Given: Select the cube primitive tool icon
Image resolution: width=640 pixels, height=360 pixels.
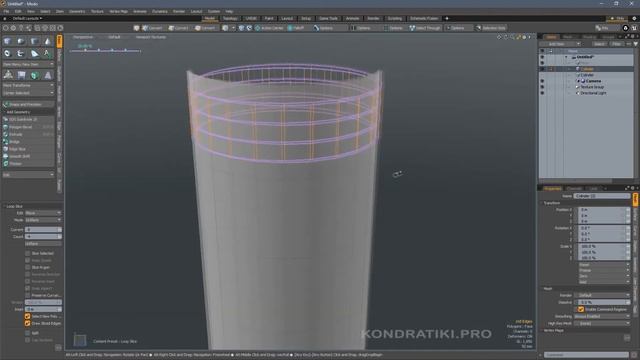Looking at the screenshot, I should click(x=7, y=41).
